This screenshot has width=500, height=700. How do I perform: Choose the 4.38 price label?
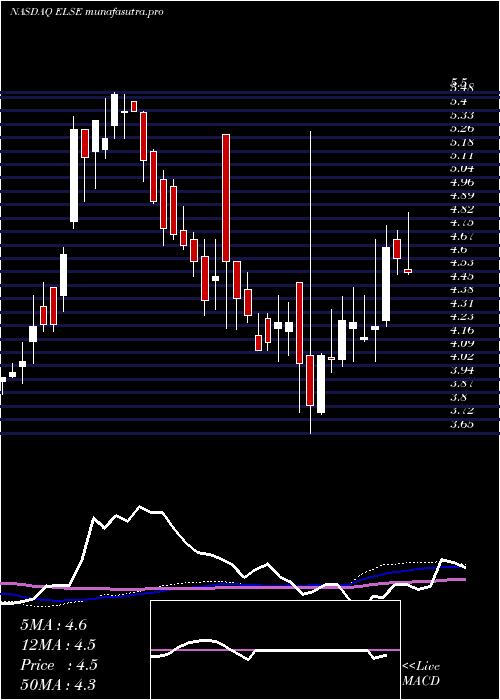462,289
